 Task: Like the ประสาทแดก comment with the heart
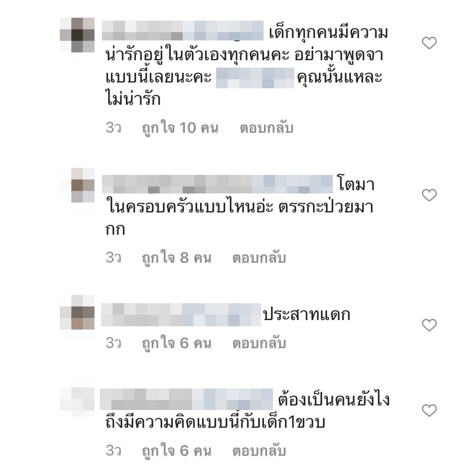tap(429, 325)
